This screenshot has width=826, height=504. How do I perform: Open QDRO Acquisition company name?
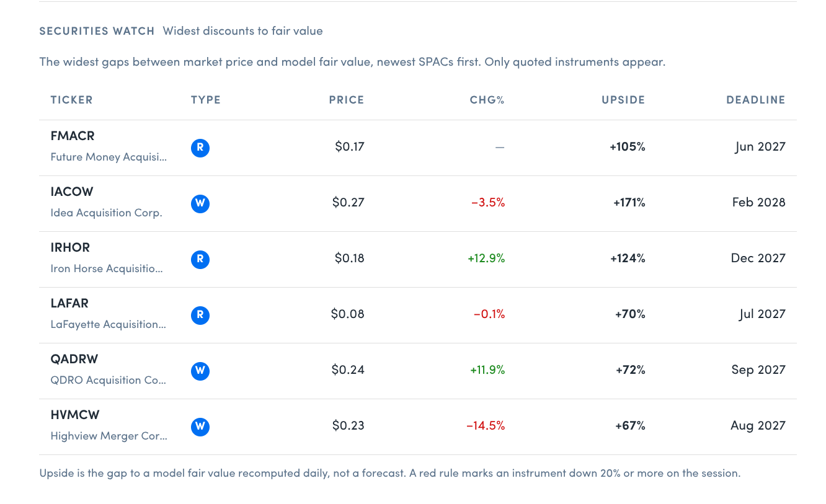109,381
